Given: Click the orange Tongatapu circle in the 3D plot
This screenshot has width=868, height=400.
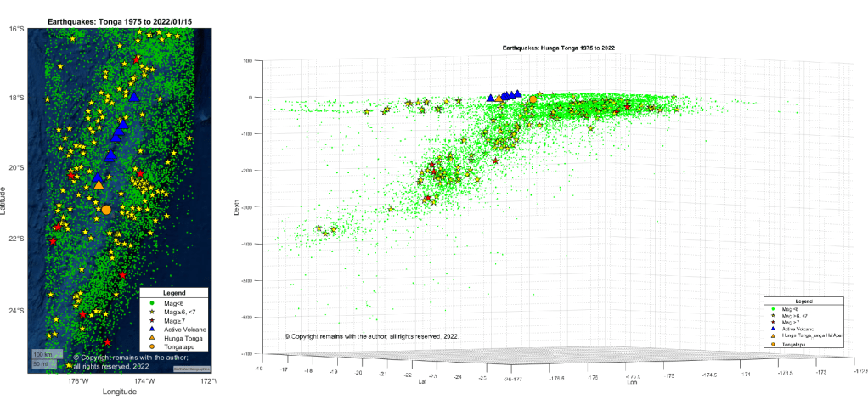Looking at the screenshot, I should [x=533, y=99].
